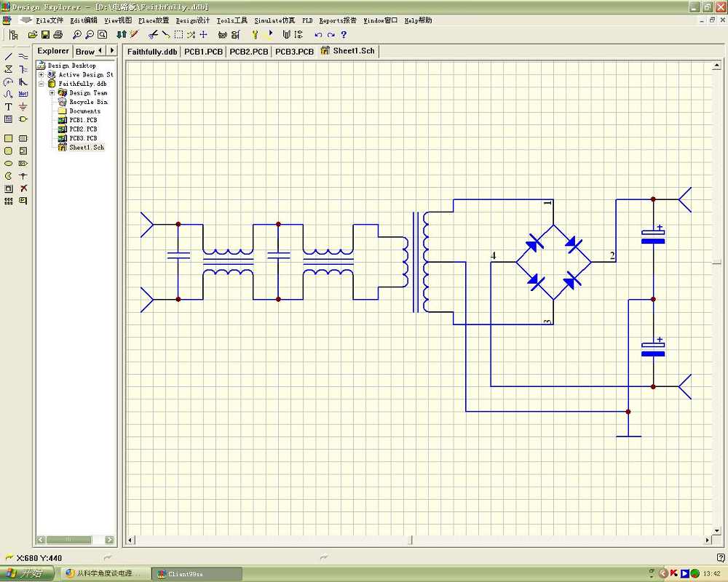
Task: Click the Undo arrow in toolbar
Action: tap(318, 35)
